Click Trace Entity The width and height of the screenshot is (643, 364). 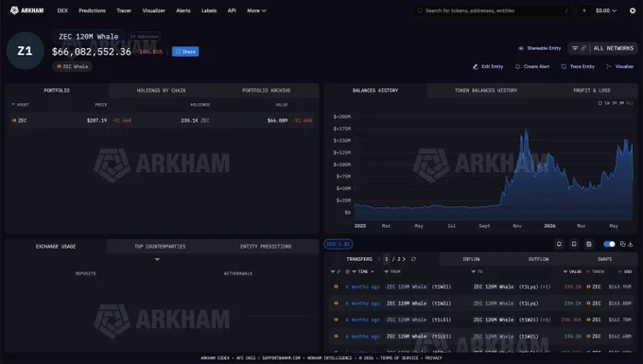click(578, 66)
